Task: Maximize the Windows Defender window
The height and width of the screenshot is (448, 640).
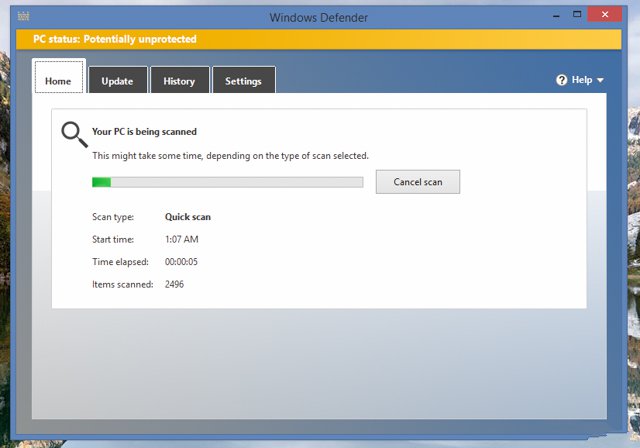Action: pos(577,15)
